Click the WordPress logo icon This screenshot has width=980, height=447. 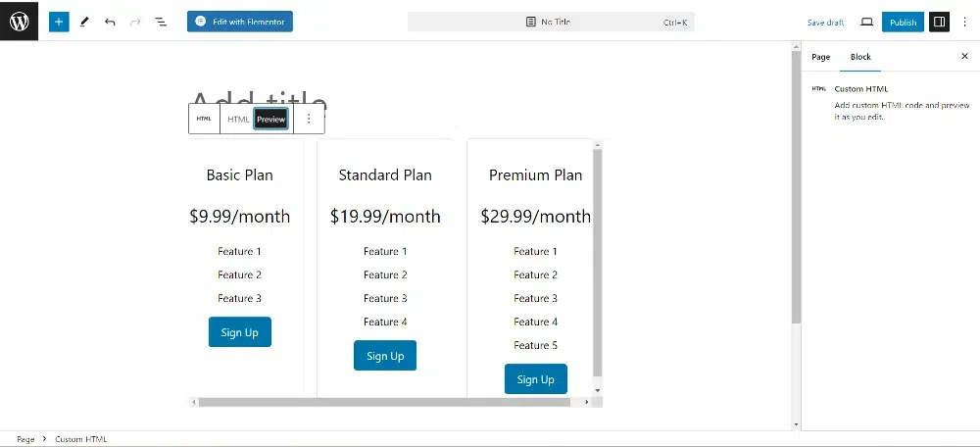tap(19, 21)
